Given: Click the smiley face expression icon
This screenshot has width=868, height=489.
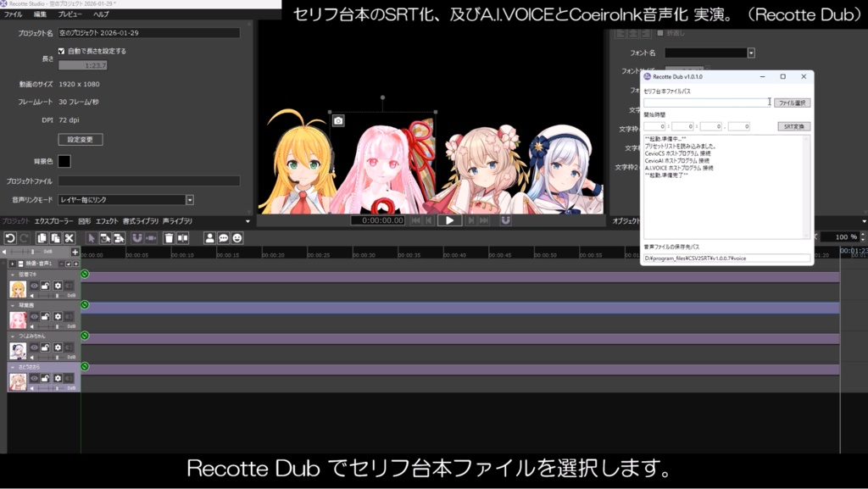Looking at the screenshot, I should click(x=237, y=238).
